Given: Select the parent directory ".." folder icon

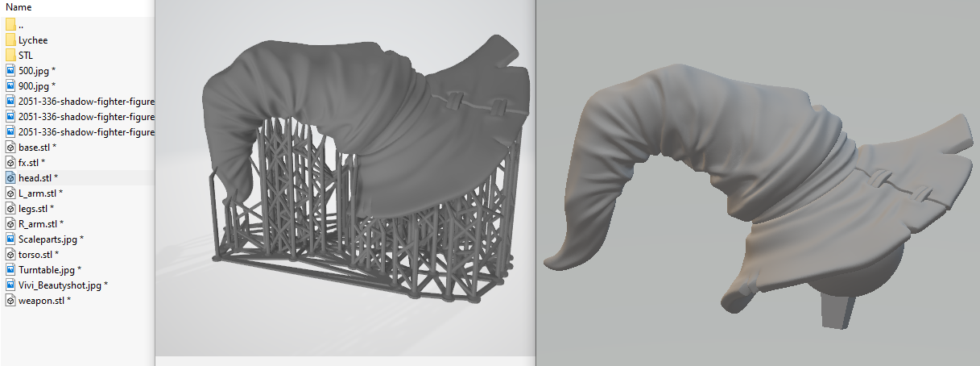Looking at the screenshot, I should point(10,24).
